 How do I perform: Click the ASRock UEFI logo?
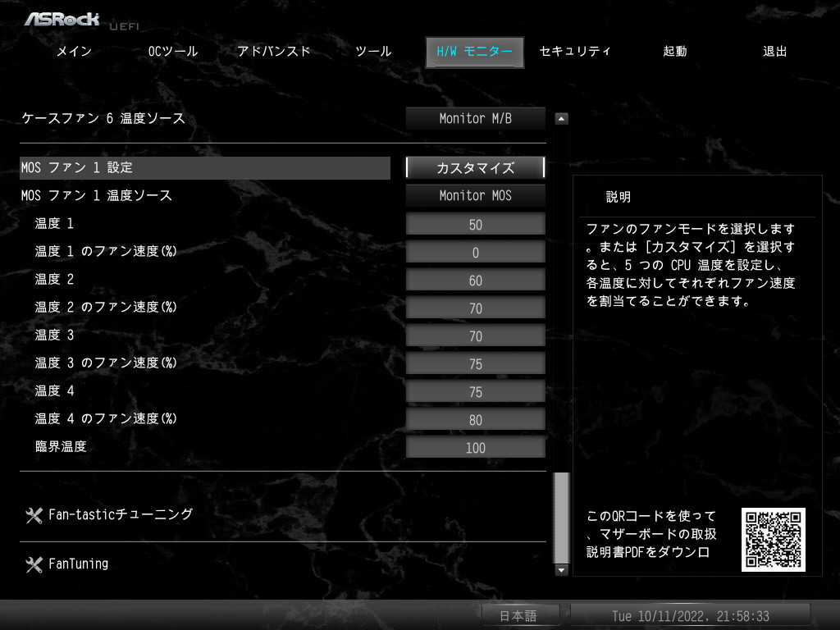81,21
